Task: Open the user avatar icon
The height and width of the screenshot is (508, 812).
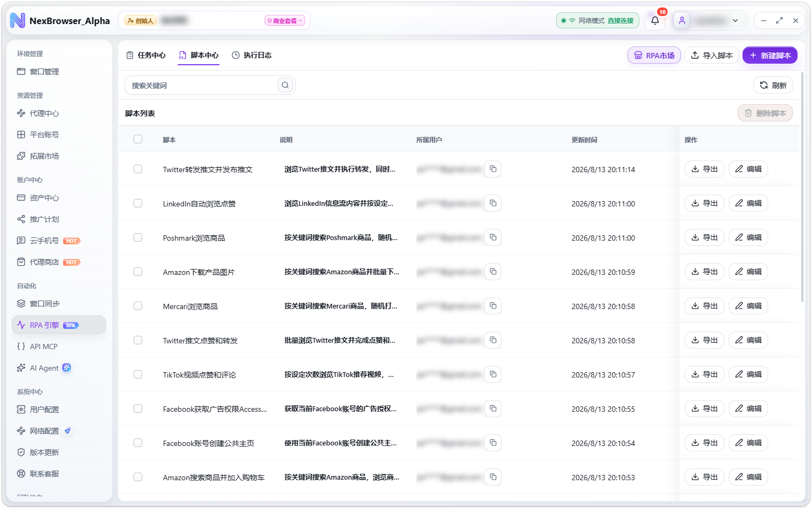Action: (x=682, y=21)
